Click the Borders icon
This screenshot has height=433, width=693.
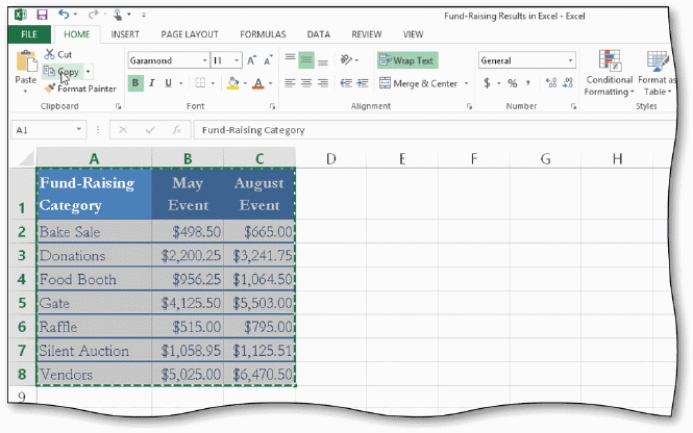[x=200, y=83]
